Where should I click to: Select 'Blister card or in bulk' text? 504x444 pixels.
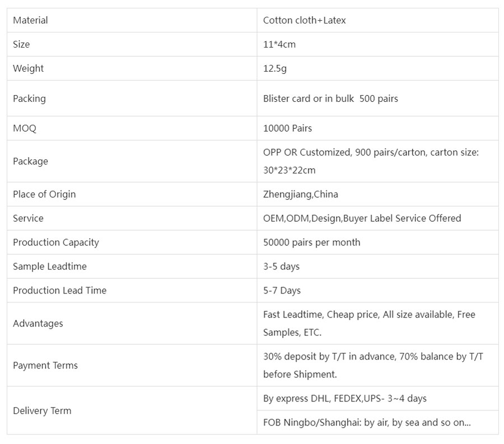click(x=309, y=99)
